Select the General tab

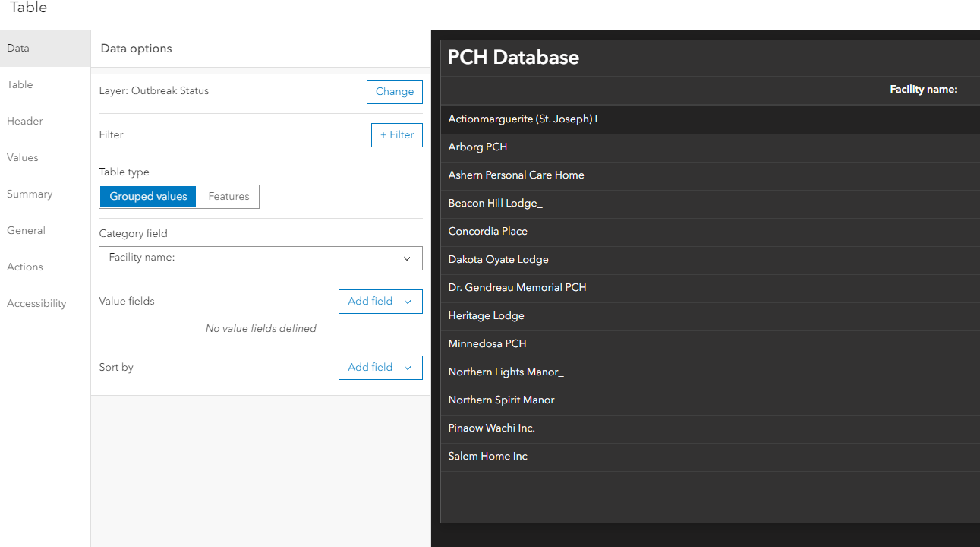click(x=45, y=230)
